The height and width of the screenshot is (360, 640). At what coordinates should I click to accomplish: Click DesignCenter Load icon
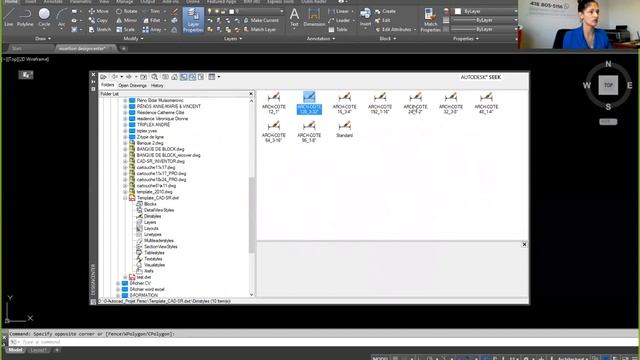click(104, 77)
